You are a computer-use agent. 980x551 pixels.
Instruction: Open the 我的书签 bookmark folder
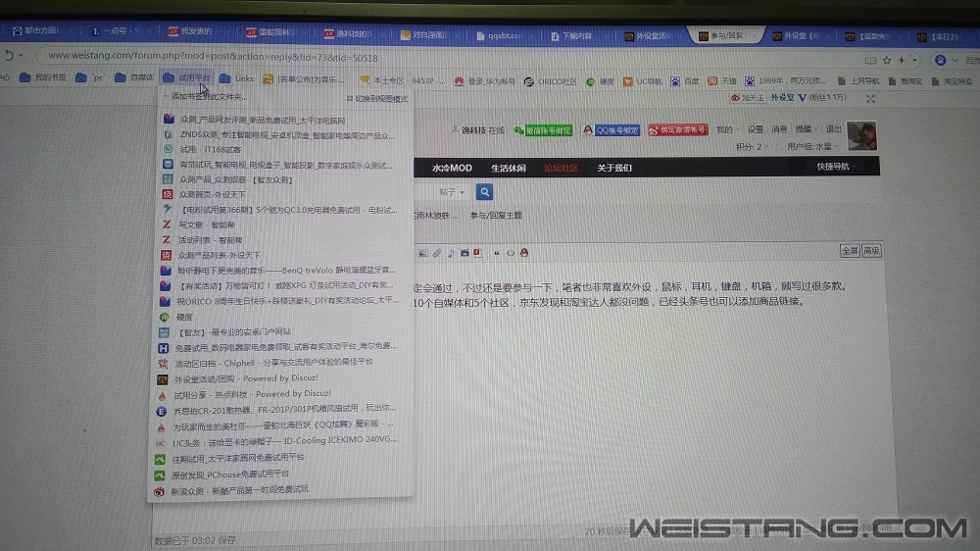point(42,78)
